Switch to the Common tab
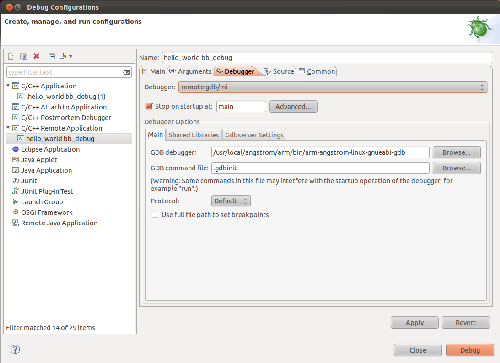This screenshot has height=363, width=500. click(318, 71)
